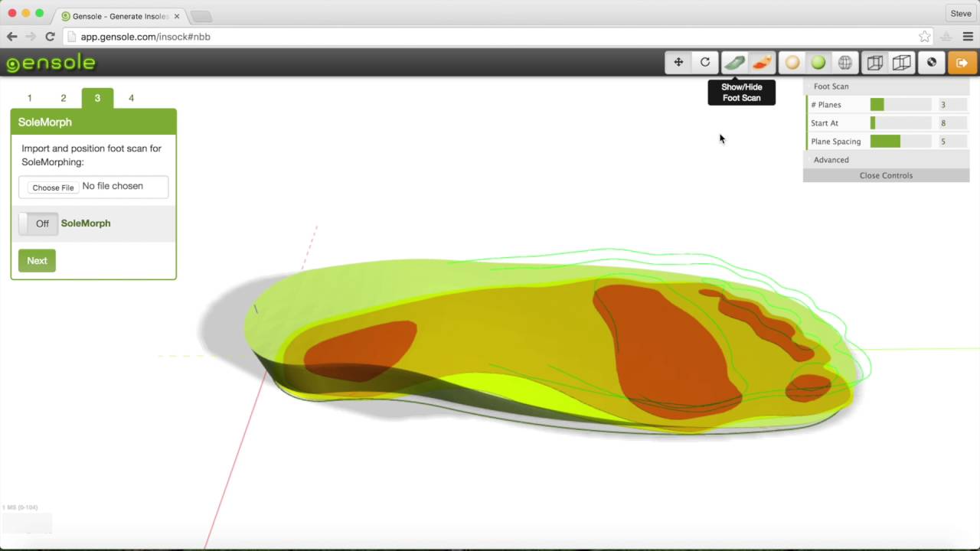
Task: Go to step 1 tab
Action: [x=30, y=98]
